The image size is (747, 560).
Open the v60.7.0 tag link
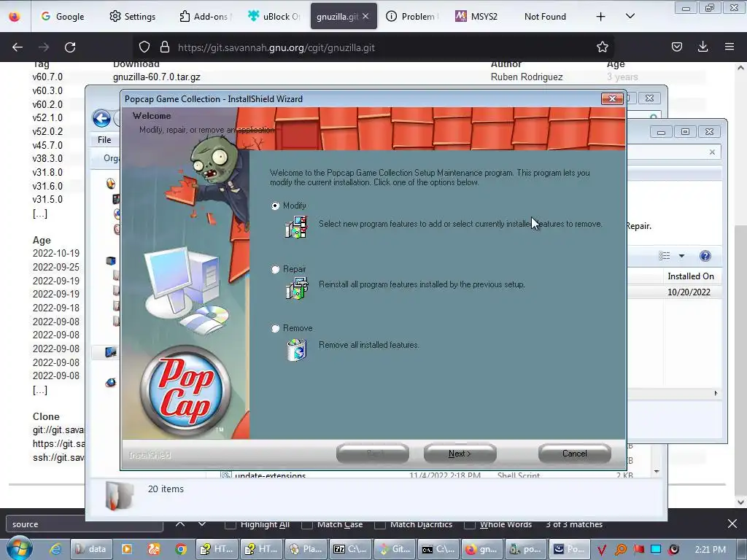47,77
